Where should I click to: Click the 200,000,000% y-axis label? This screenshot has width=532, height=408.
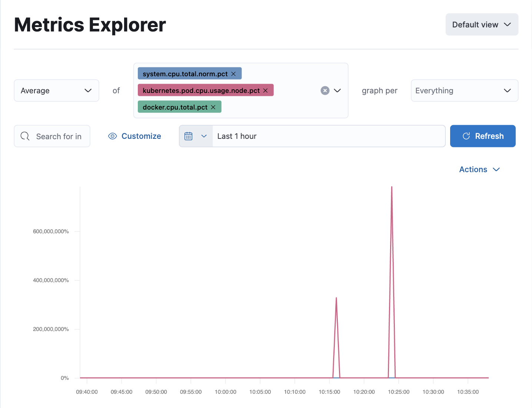tap(51, 329)
